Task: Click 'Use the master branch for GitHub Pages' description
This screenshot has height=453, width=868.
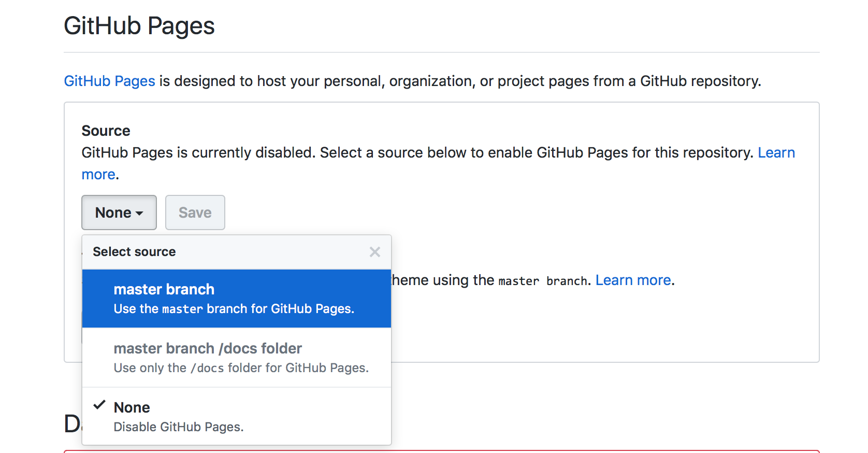Action: click(x=234, y=309)
